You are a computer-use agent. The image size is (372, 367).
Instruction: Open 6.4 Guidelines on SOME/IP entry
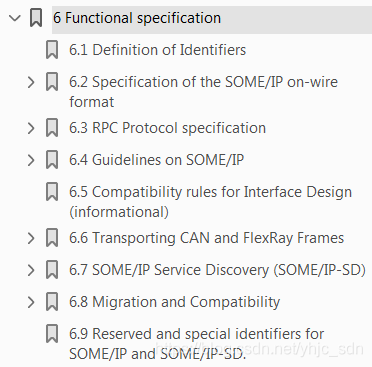156,160
